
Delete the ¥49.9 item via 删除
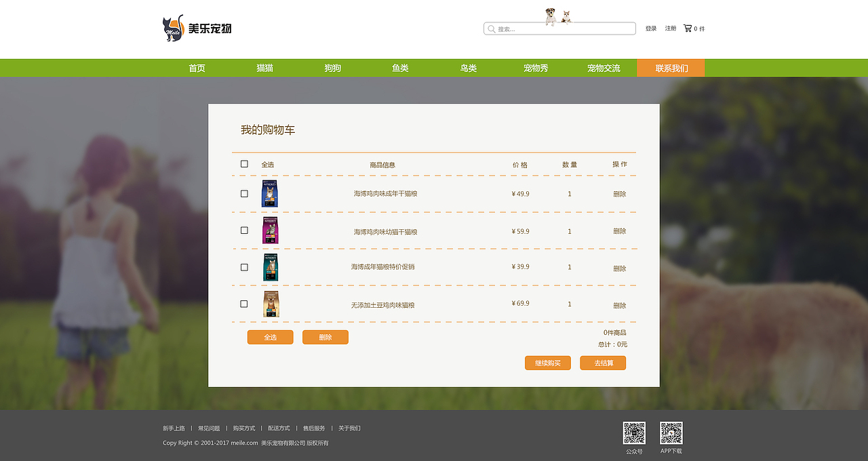click(620, 194)
